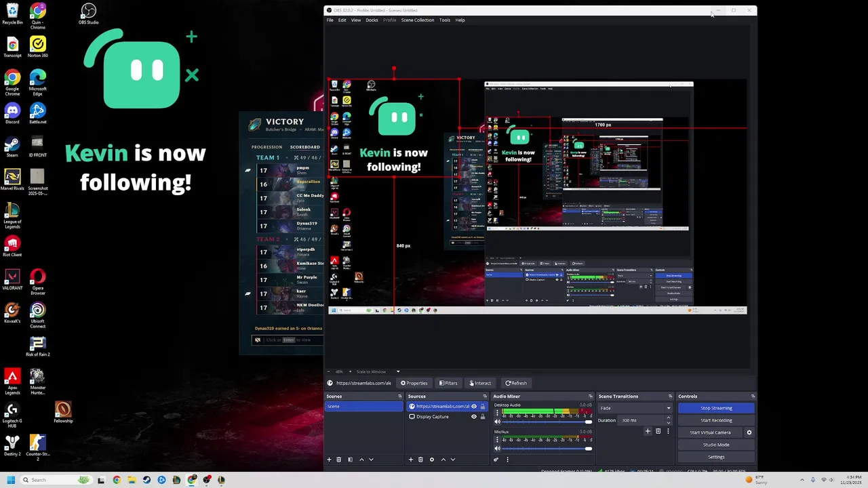The width and height of the screenshot is (868, 488).
Task: Open transition properties three-dot menu
Action: tap(668, 431)
